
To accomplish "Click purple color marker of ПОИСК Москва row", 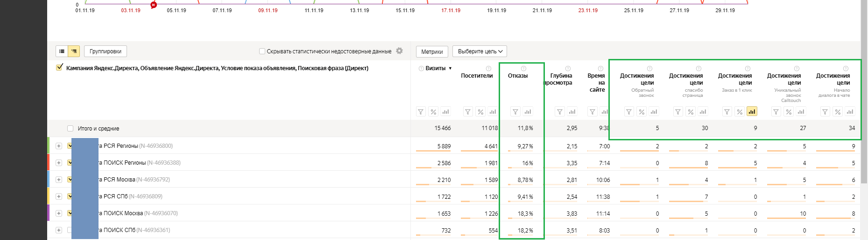I will click(x=49, y=213).
